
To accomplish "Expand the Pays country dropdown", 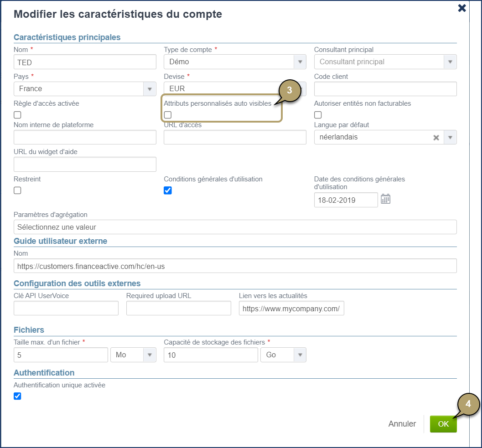I will pos(150,89).
